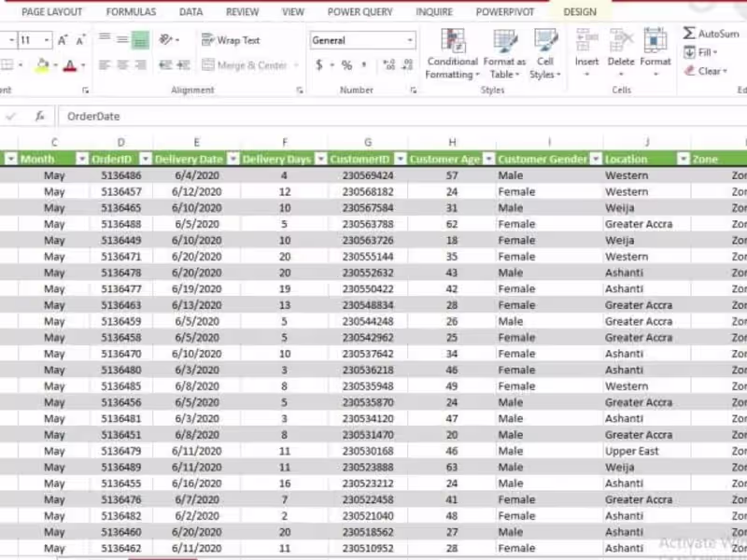Click the Insert Function fx icon
Screen dimensions: 747x560
[x=40, y=116]
